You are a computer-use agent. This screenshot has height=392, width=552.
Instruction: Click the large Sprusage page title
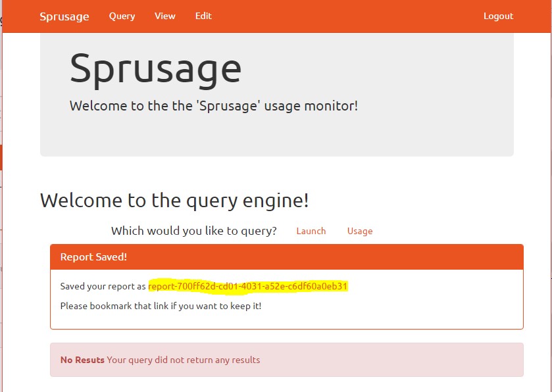point(155,68)
